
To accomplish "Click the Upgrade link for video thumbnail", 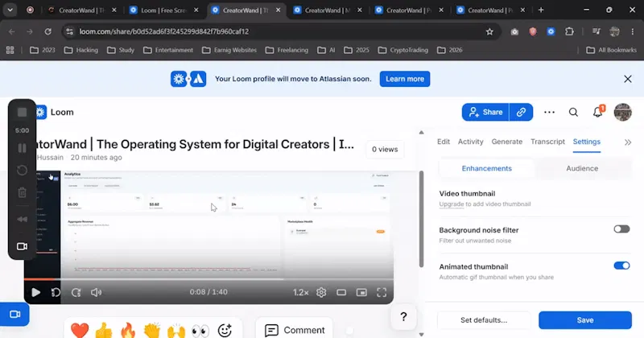I will [x=451, y=204].
